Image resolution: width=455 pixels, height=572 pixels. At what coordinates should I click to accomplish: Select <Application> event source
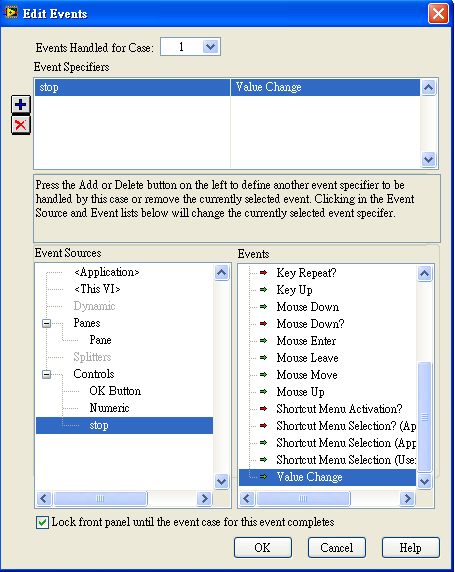coord(106,272)
